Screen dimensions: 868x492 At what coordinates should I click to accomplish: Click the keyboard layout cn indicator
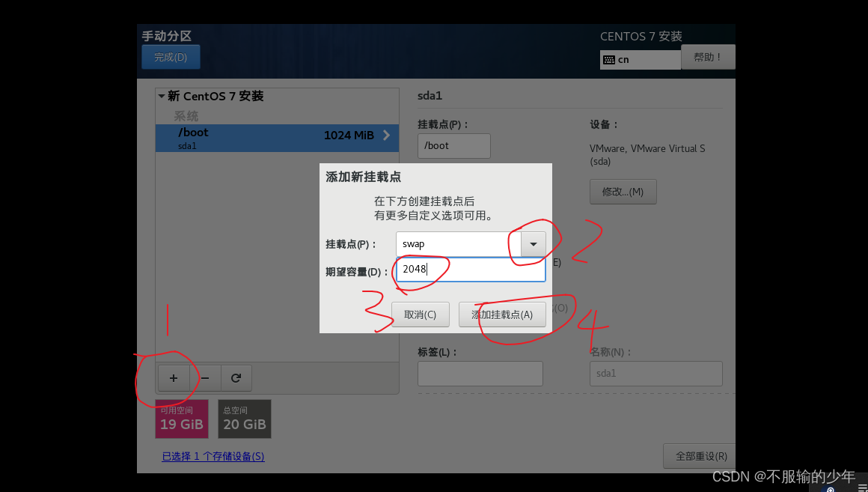[x=641, y=60]
